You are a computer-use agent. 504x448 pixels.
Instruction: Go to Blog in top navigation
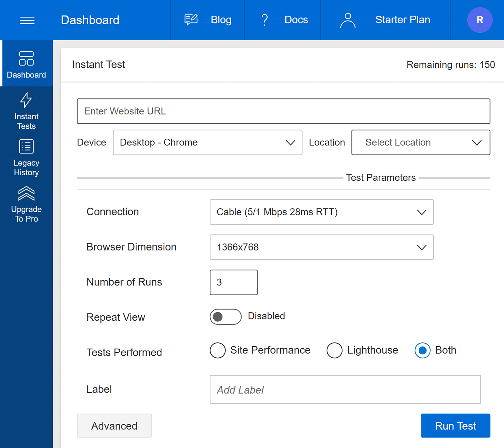(221, 20)
